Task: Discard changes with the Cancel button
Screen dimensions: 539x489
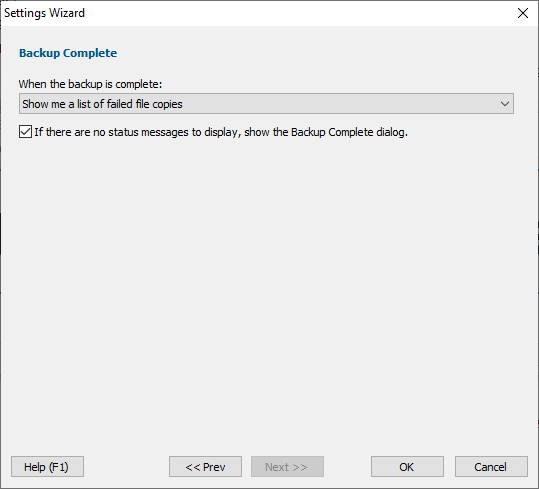Action: tap(491, 467)
